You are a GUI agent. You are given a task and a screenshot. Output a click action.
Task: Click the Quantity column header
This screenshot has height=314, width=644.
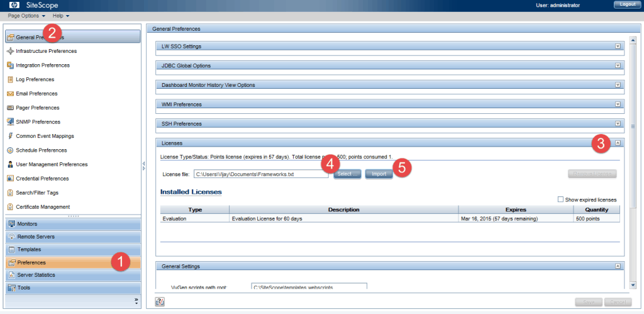[x=597, y=210]
